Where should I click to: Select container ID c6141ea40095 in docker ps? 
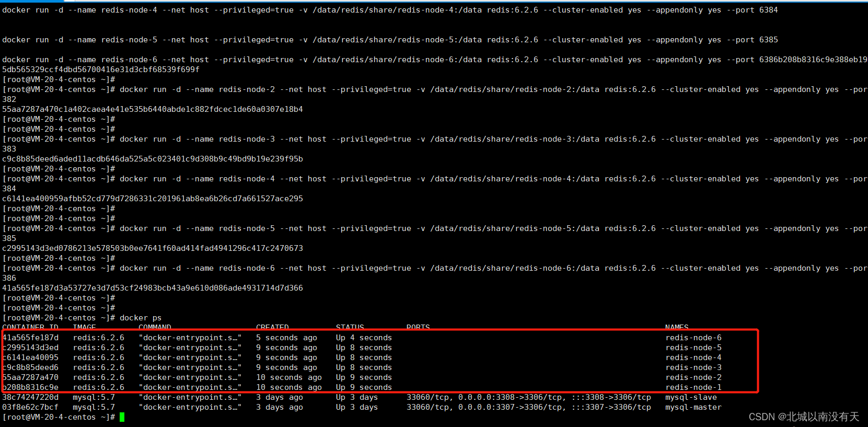click(30, 357)
